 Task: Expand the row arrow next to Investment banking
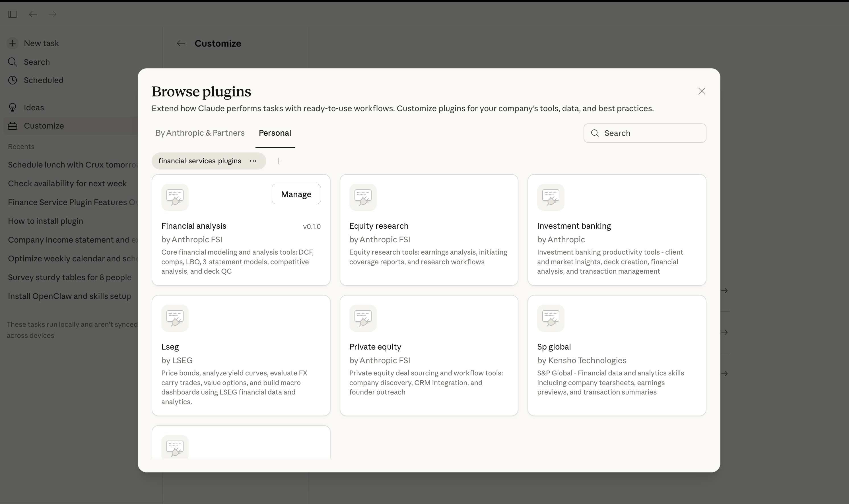(724, 290)
